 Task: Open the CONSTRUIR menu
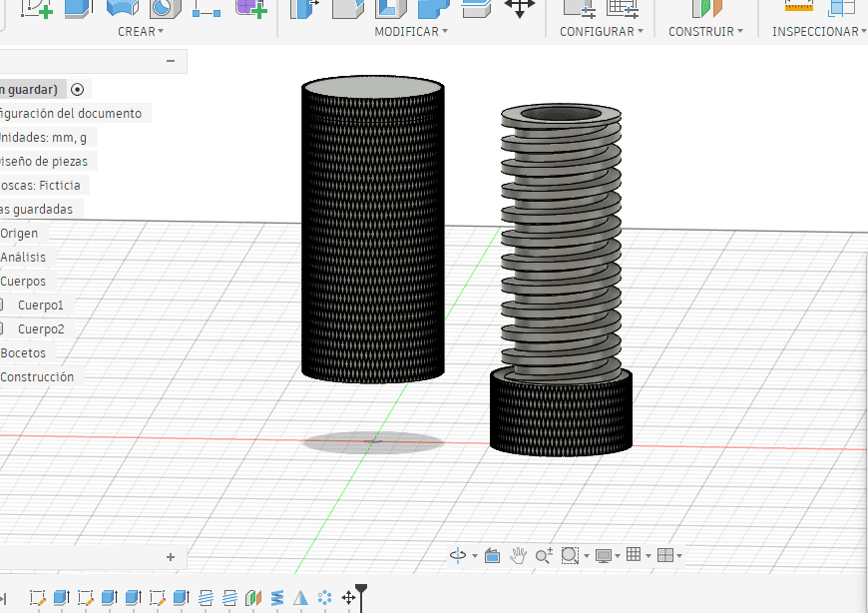click(705, 32)
